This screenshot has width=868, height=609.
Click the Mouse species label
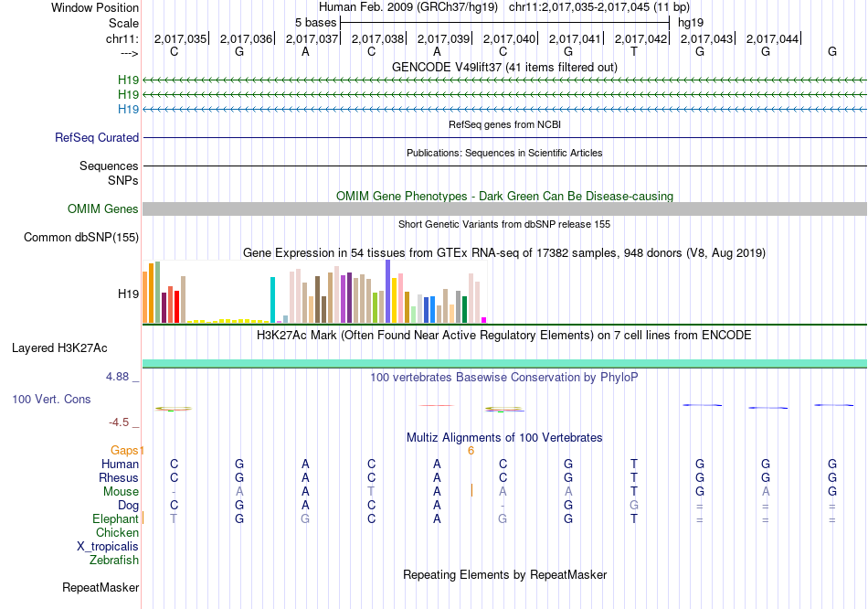[121, 492]
